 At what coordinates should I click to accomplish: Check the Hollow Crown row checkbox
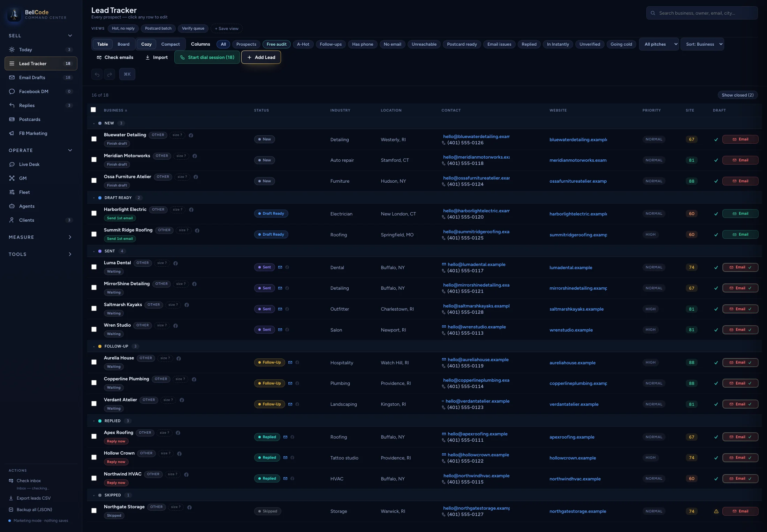pos(94,457)
